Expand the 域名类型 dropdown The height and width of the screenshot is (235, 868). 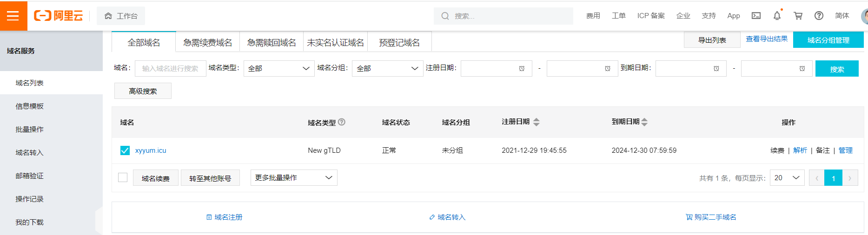click(x=278, y=68)
